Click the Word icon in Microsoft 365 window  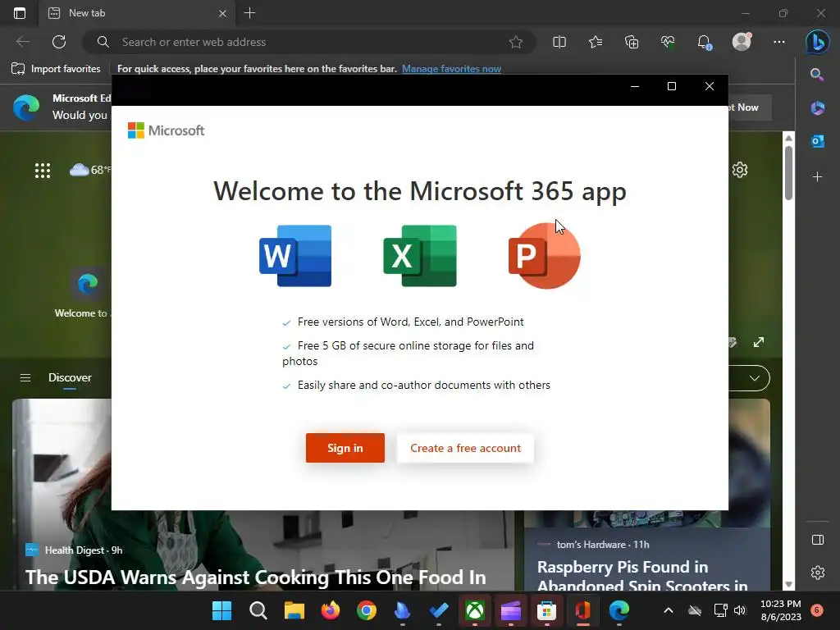[295, 256]
